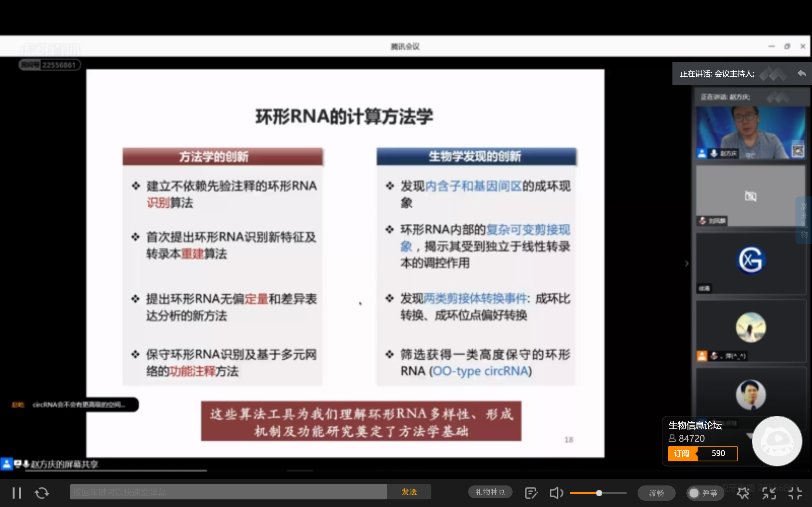Exit web-page fullscreen with inward arrows icon

pyautogui.click(x=769, y=493)
